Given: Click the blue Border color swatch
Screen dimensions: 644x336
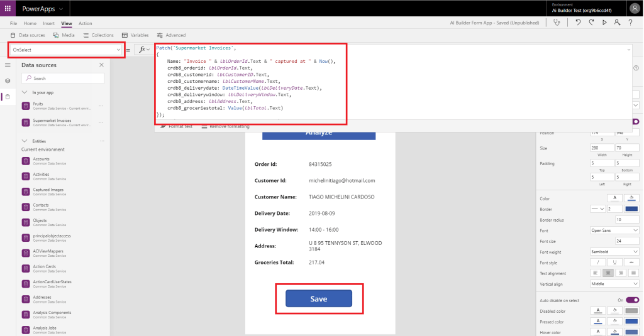Looking at the screenshot, I should tap(632, 209).
